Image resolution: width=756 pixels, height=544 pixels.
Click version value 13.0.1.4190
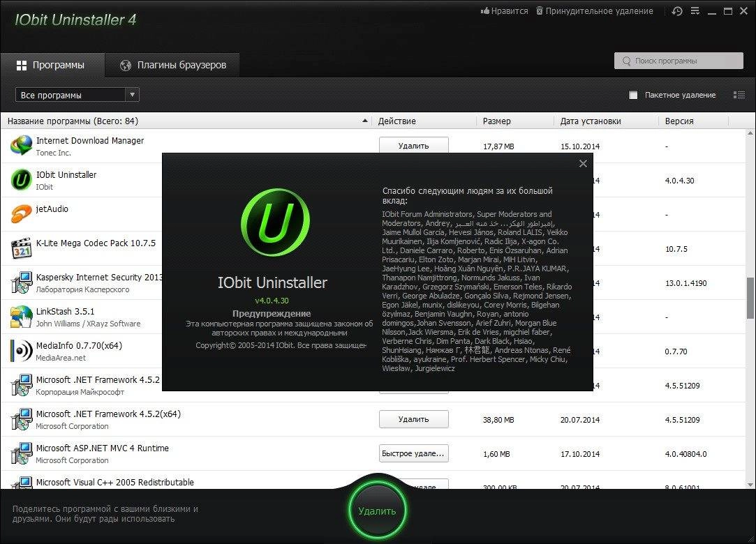(x=685, y=283)
